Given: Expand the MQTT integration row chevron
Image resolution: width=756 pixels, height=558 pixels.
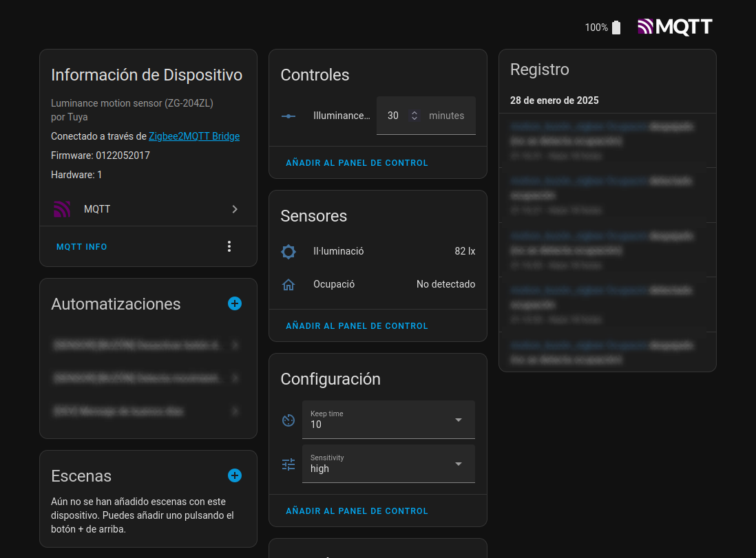Looking at the screenshot, I should tap(235, 209).
